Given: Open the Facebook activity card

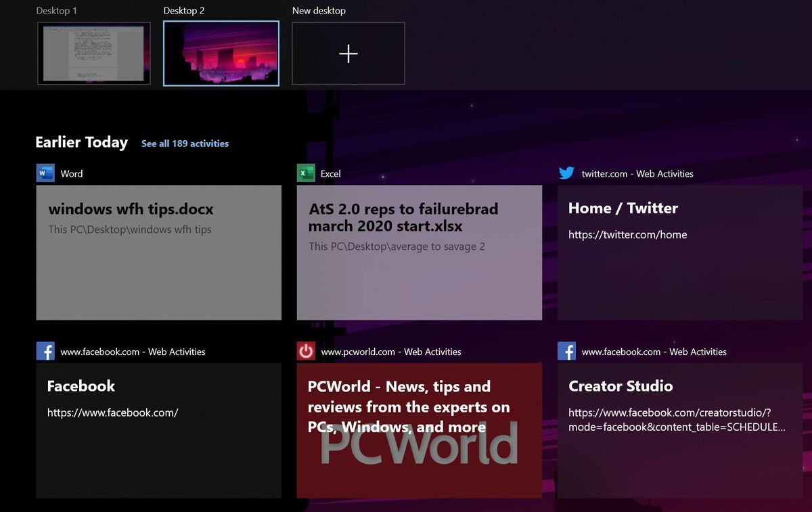Looking at the screenshot, I should 159,431.
